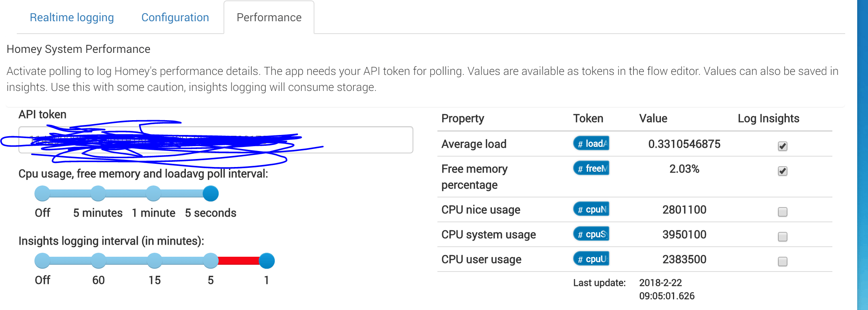Open the Realtime logging tab
This screenshot has height=310, width=868.
[72, 18]
